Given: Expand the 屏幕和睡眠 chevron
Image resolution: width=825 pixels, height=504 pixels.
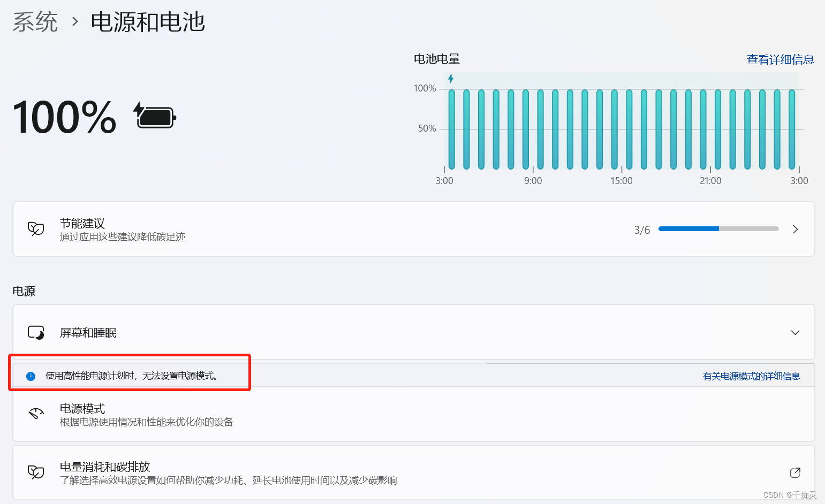Looking at the screenshot, I should pos(795,332).
